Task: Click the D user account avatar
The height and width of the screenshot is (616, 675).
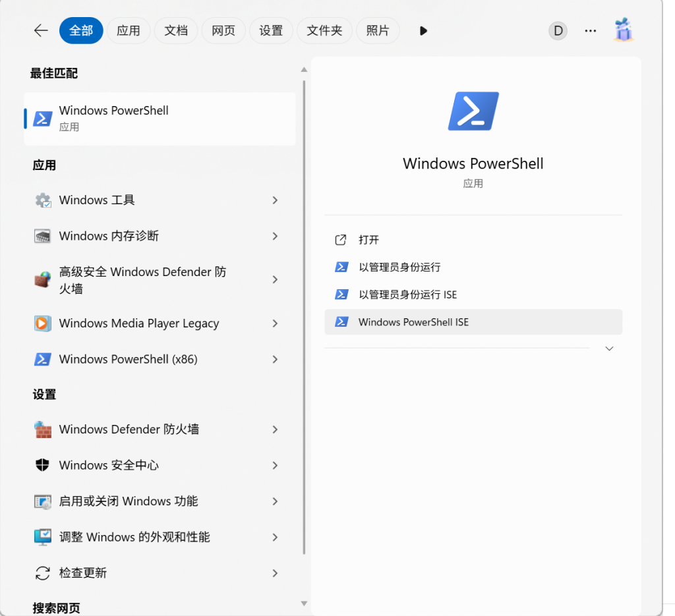Action: click(x=558, y=31)
